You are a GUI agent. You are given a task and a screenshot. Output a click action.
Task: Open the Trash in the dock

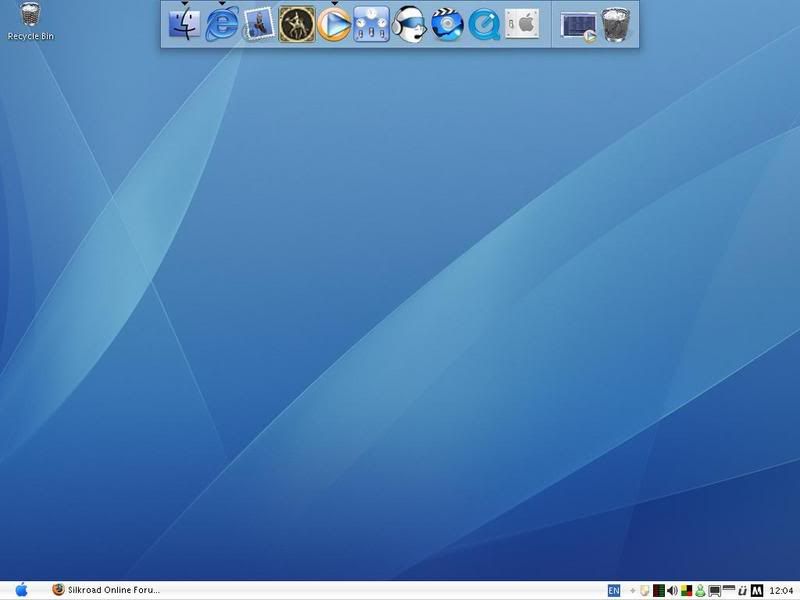click(618, 24)
